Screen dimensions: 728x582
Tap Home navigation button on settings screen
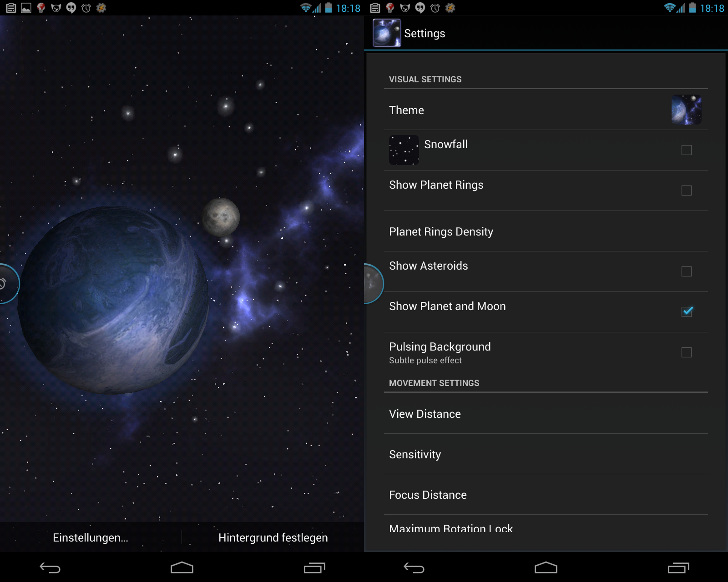(546, 567)
